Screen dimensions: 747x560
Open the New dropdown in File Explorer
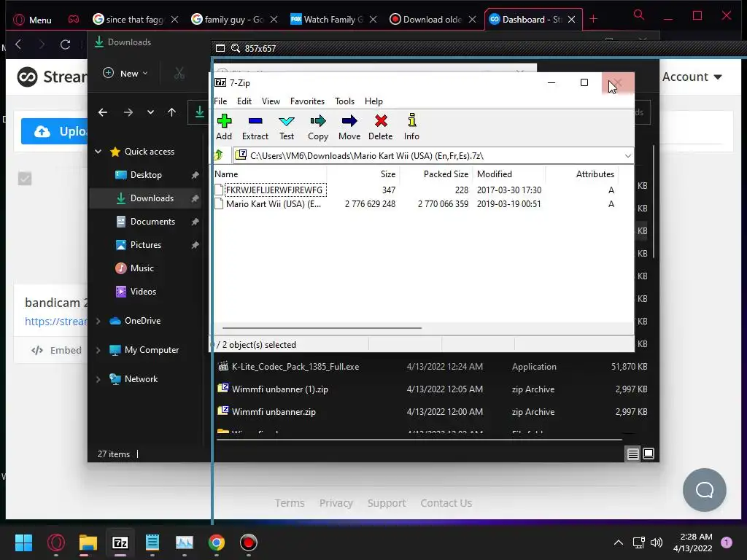125,74
